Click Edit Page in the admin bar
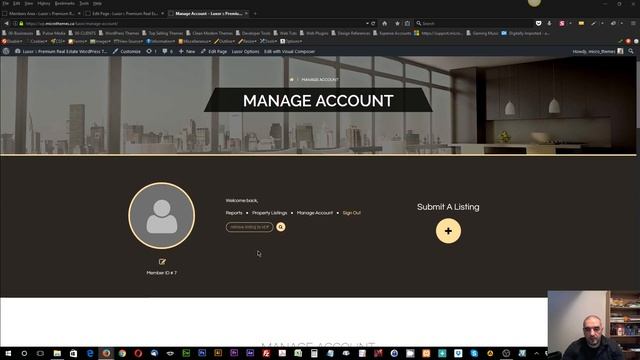Screen dimensions: 640x360 (214, 51)
